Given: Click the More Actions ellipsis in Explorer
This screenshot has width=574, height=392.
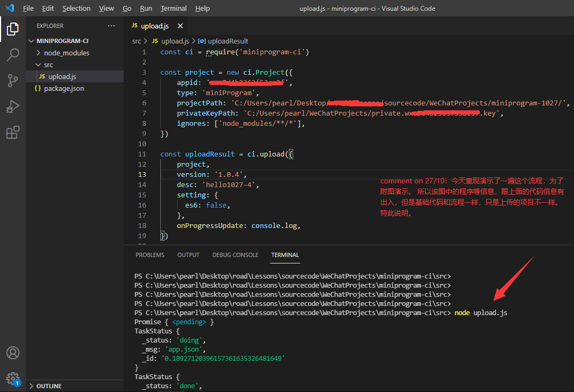Looking at the screenshot, I should (x=111, y=25).
